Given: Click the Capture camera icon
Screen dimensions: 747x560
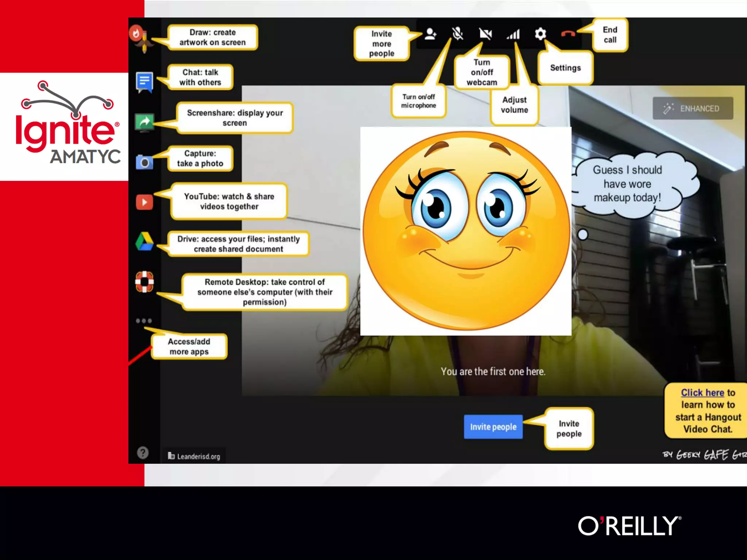Looking at the screenshot, I should point(144,162).
